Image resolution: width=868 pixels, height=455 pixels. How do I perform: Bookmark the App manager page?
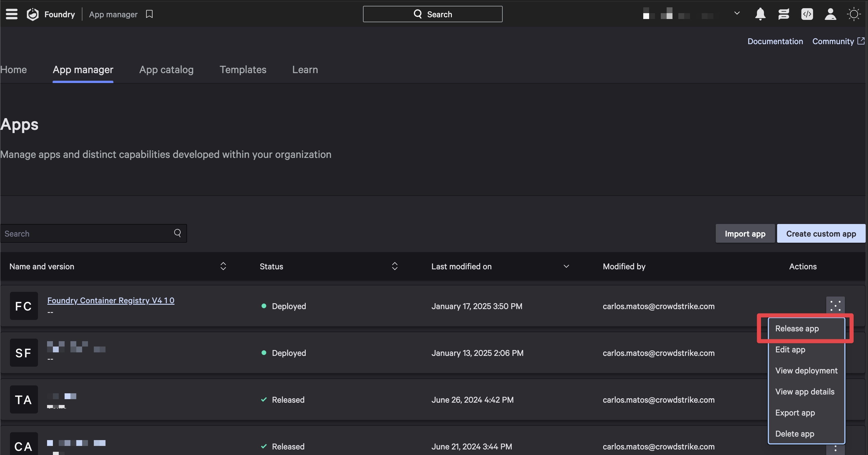149,14
